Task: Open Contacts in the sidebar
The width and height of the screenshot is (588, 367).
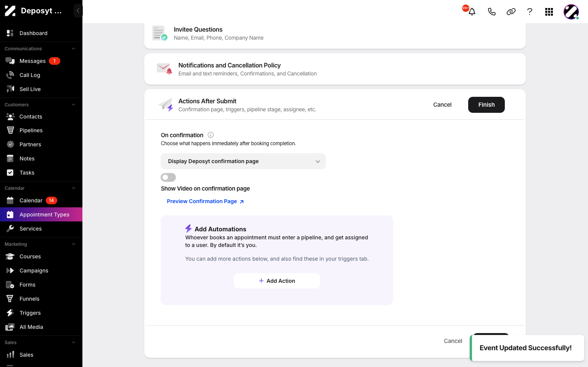Action: 41,117
